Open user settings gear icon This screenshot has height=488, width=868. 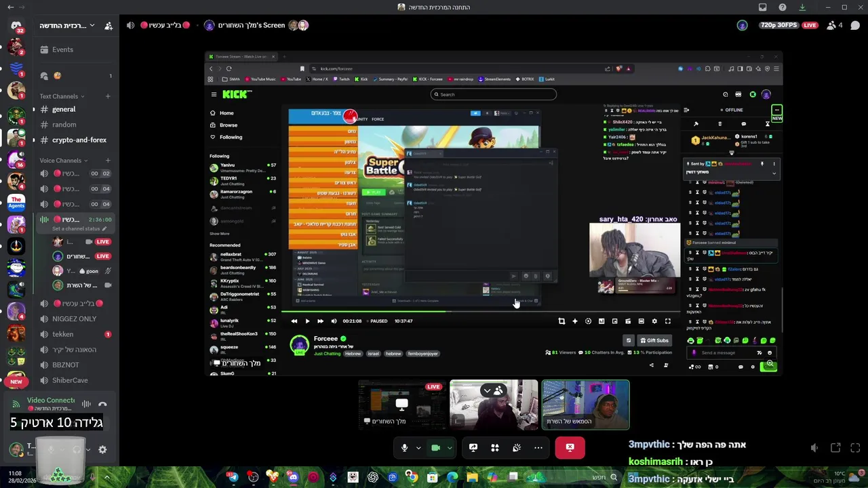click(x=102, y=449)
